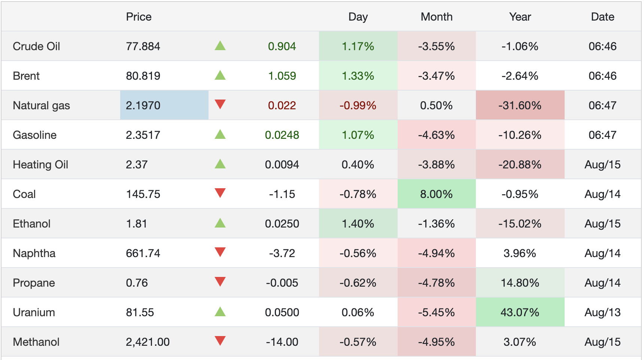Select the Brent price 80.819
Viewport: 644px width, 360px height.
(143, 76)
